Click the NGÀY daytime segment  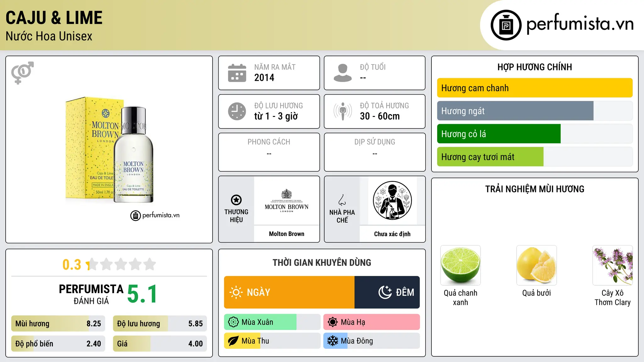pyautogui.click(x=289, y=292)
